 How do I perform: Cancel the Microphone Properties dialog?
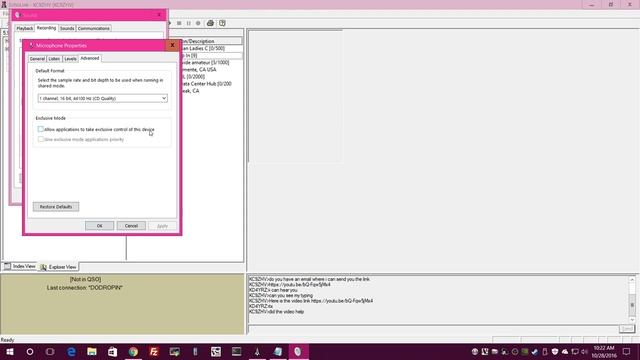[131, 226]
